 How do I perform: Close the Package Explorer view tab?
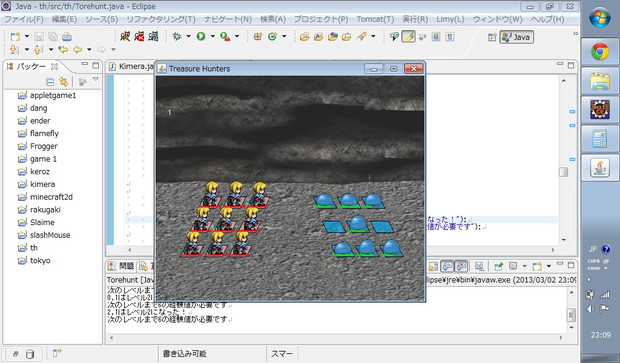tap(55, 66)
